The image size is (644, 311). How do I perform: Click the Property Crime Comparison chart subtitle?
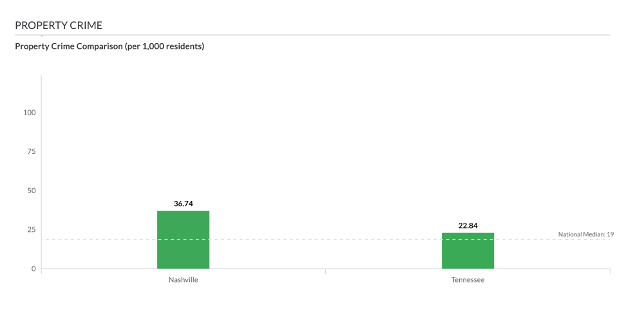(x=109, y=46)
